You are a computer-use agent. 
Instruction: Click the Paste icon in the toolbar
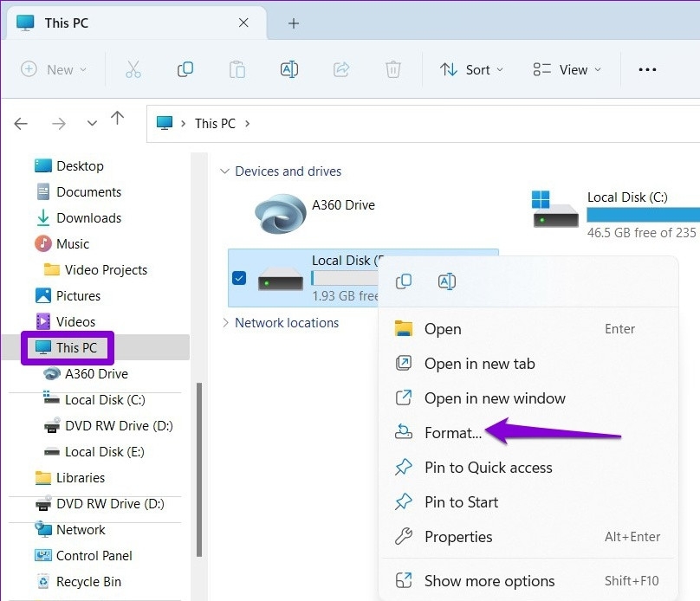point(237,69)
